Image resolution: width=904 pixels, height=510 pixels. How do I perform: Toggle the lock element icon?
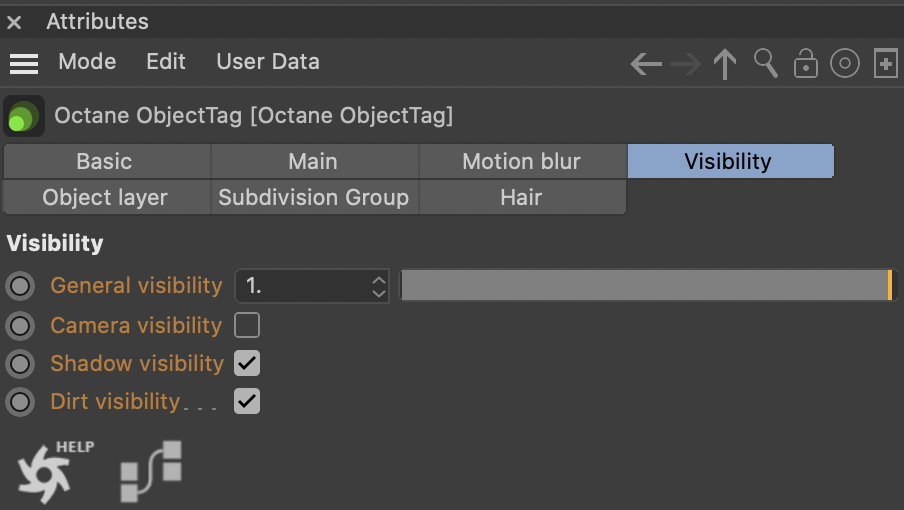(x=805, y=65)
